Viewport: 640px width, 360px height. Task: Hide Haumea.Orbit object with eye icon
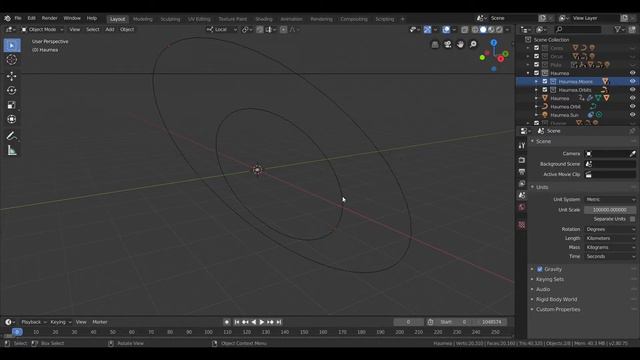coord(632,107)
